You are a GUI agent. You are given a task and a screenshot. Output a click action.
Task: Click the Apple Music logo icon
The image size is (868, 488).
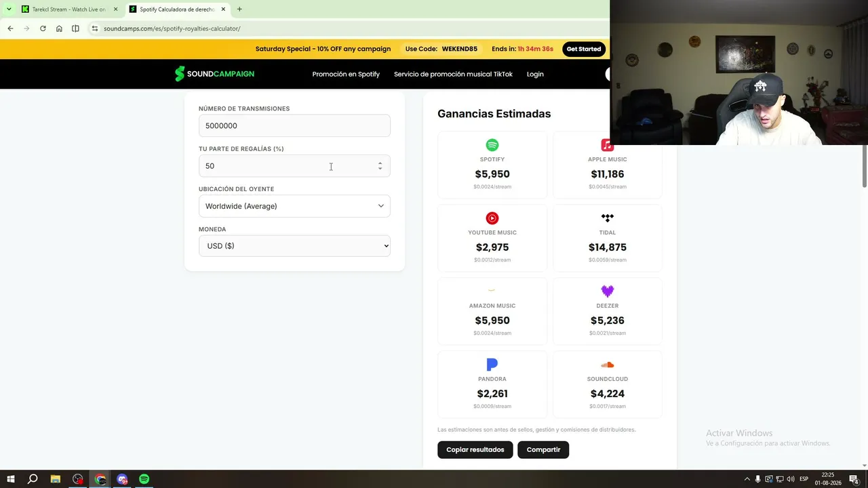(608, 145)
